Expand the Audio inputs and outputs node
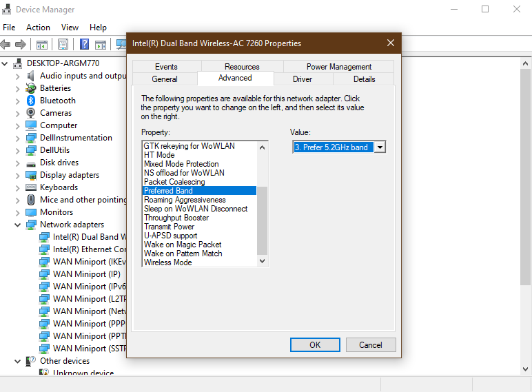Viewport: 532px width, 392px height. (x=18, y=76)
